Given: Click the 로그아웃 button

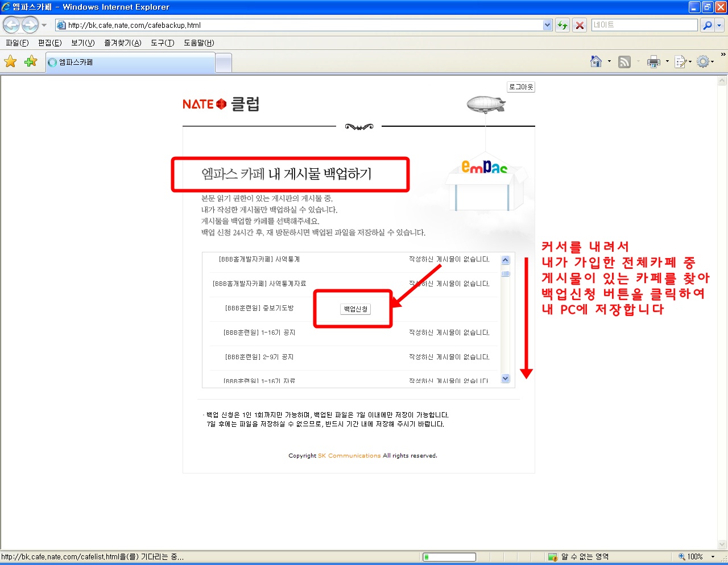Looking at the screenshot, I should click(521, 87).
